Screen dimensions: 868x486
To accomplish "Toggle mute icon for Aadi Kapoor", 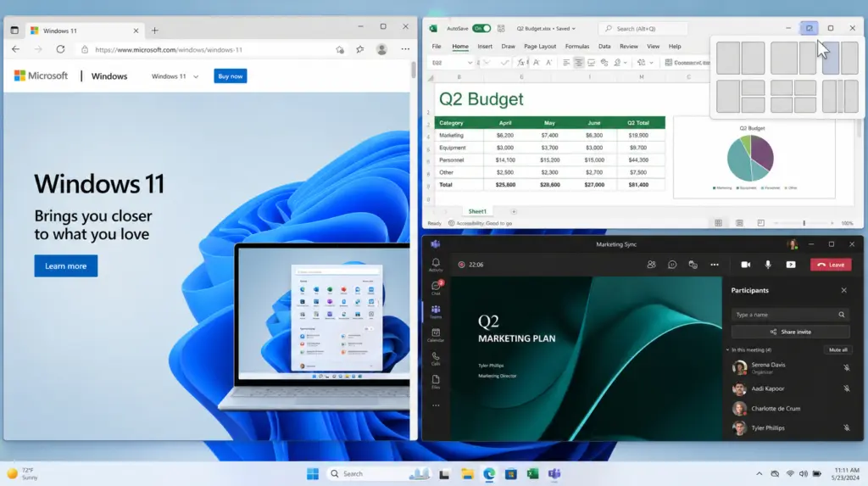I will (x=847, y=388).
